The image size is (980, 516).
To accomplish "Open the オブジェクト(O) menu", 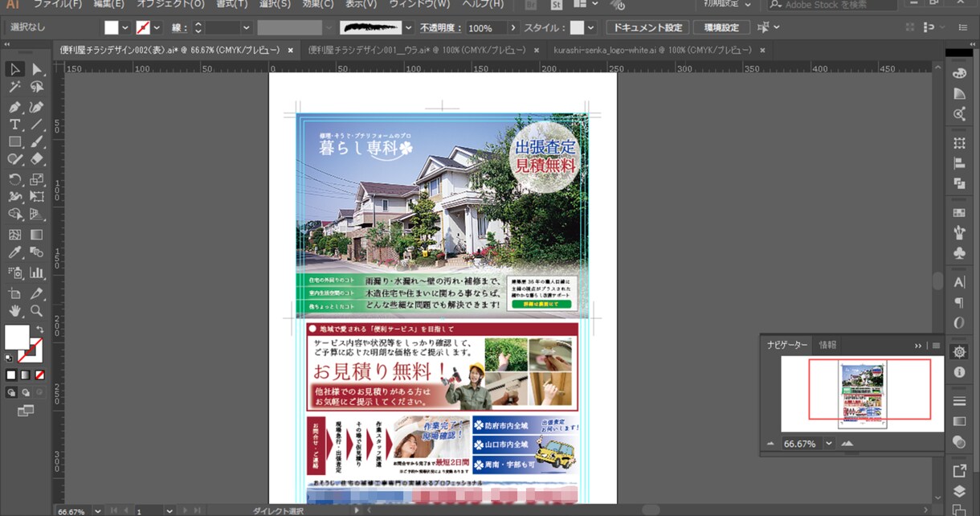I will pos(171,4).
